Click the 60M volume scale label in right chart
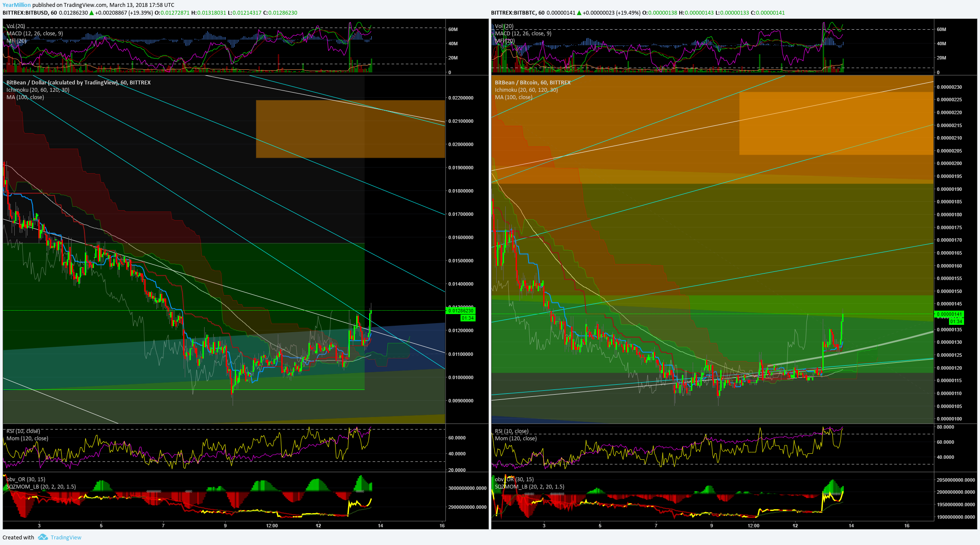 tap(941, 29)
